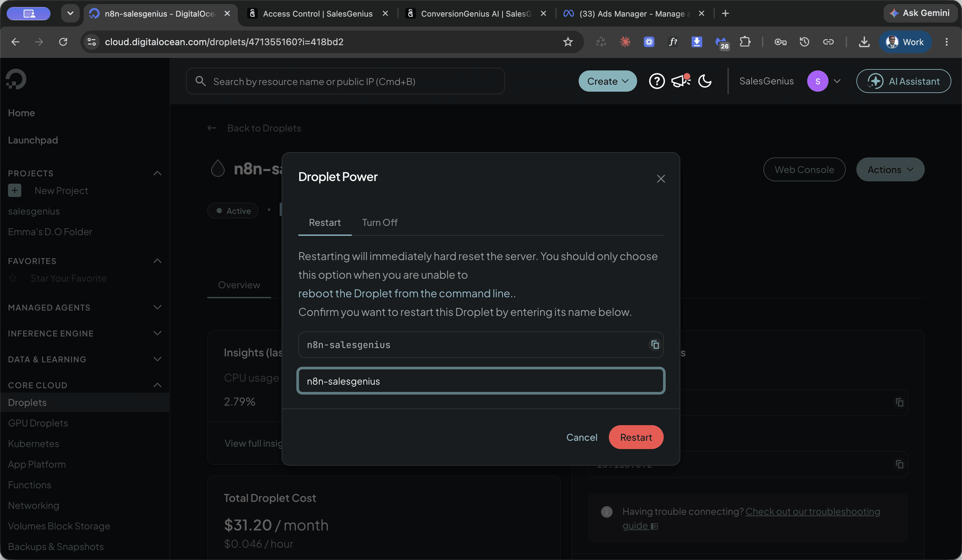Open Chrome downloads icon
Image resolution: width=962 pixels, height=560 pixels.
[x=864, y=42]
